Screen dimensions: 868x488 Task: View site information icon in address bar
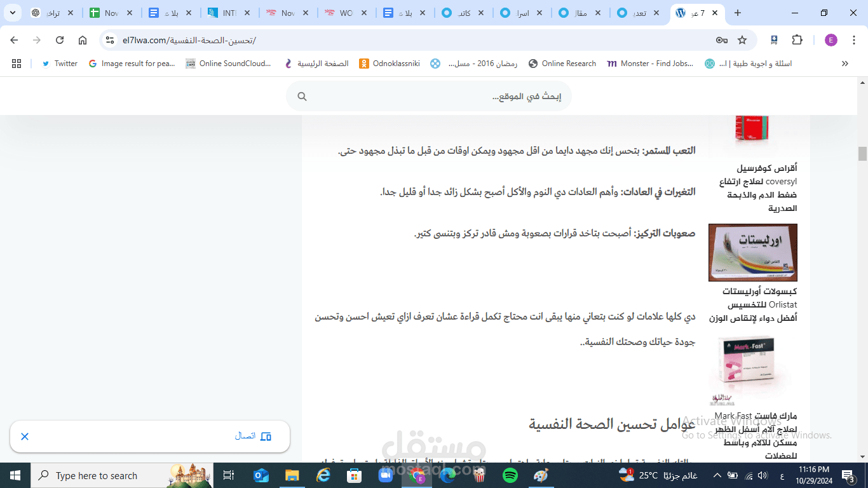pyautogui.click(x=110, y=40)
